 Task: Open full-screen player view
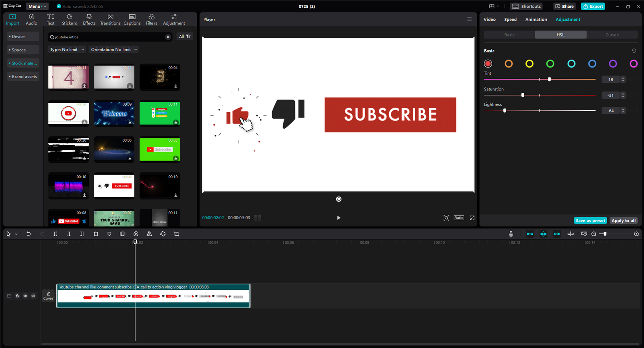pyautogui.click(x=472, y=218)
